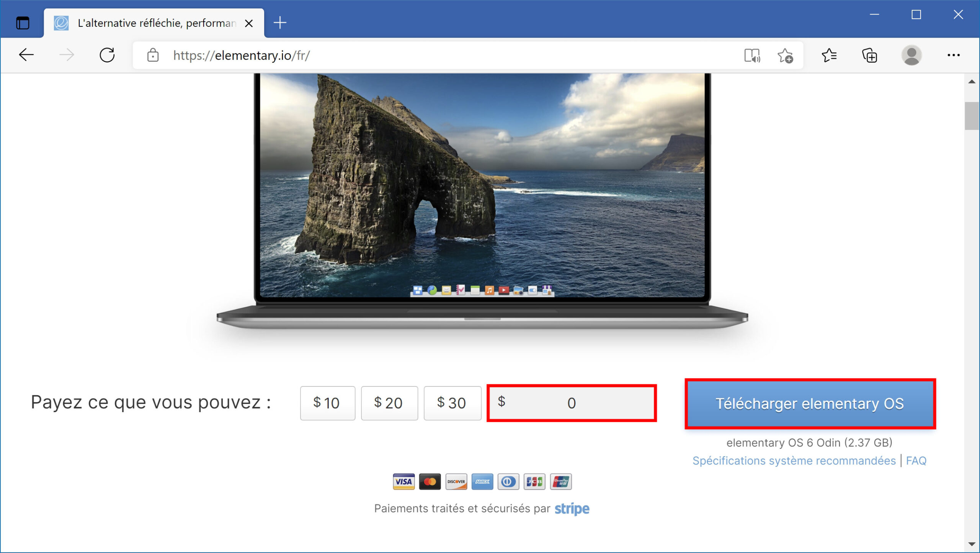
Task: Add this page to favorites
Action: [x=785, y=56]
